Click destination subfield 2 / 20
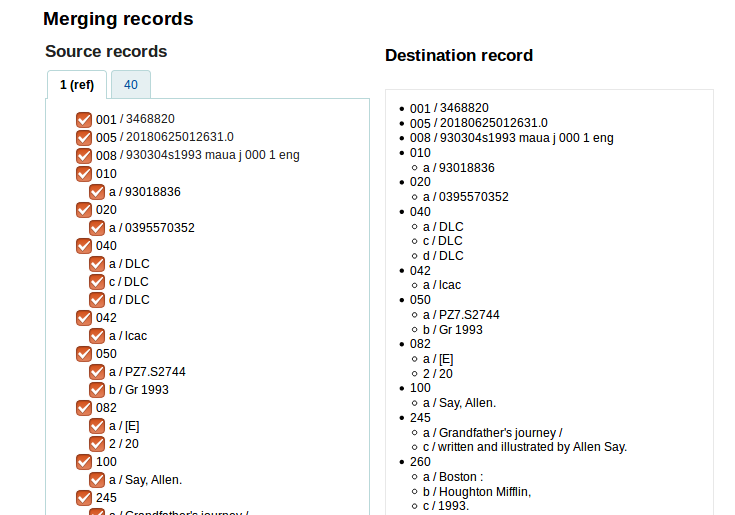Screen dimensions: 735x515 [x=438, y=374]
